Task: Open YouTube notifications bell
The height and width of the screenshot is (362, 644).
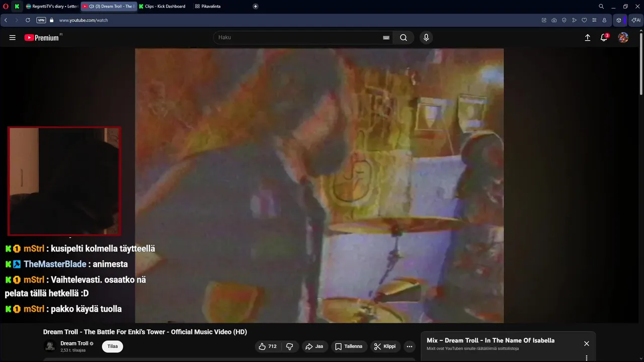Action: pos(604,37)
